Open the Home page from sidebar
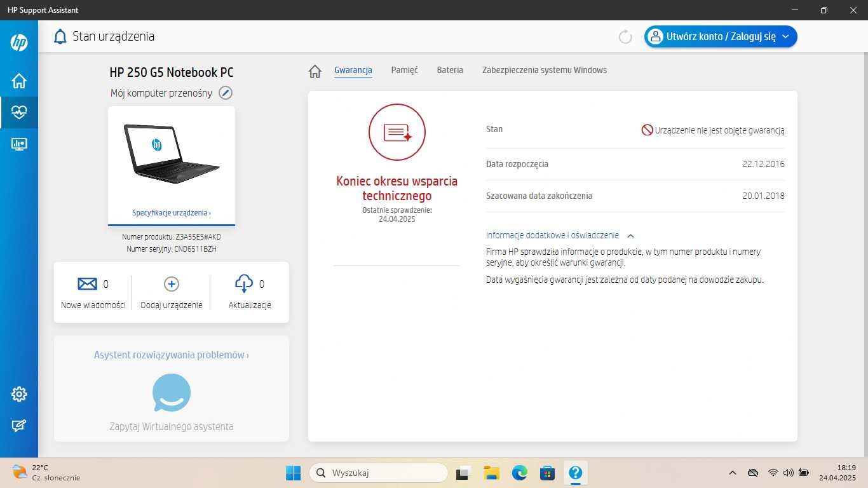This screenshot has width=868, height=488. (19, 81)
